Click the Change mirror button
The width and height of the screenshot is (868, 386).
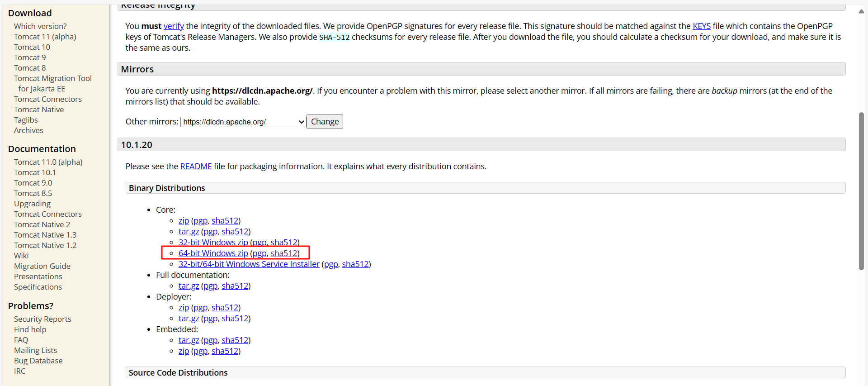[325, 122]
